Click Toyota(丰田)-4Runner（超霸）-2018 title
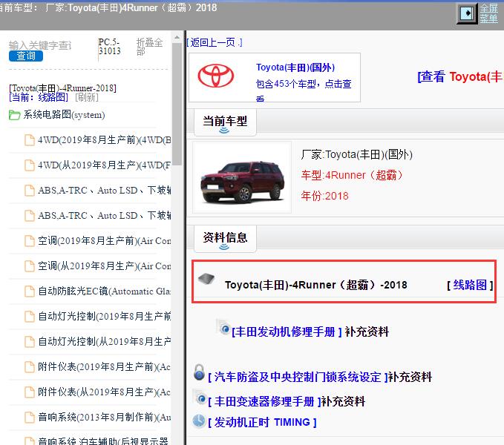 click(316, 285)
